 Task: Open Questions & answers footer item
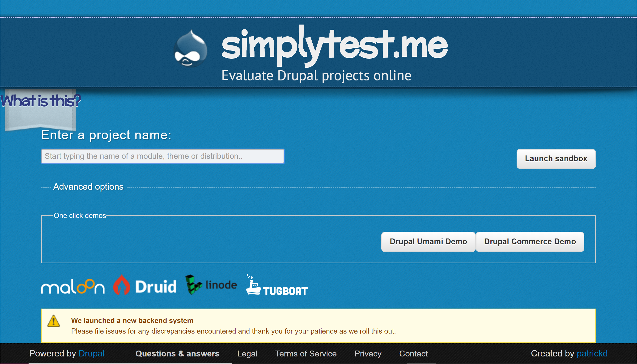pos(177,353)
